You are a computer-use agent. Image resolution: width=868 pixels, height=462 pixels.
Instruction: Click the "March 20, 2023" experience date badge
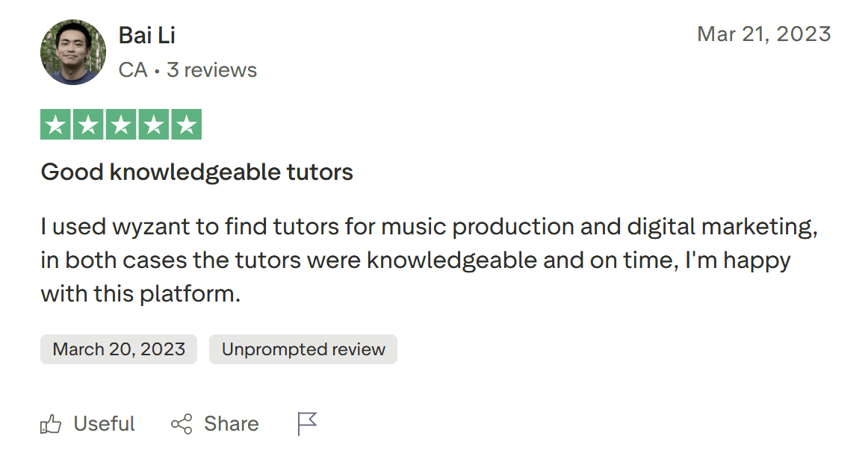(119, 349)
